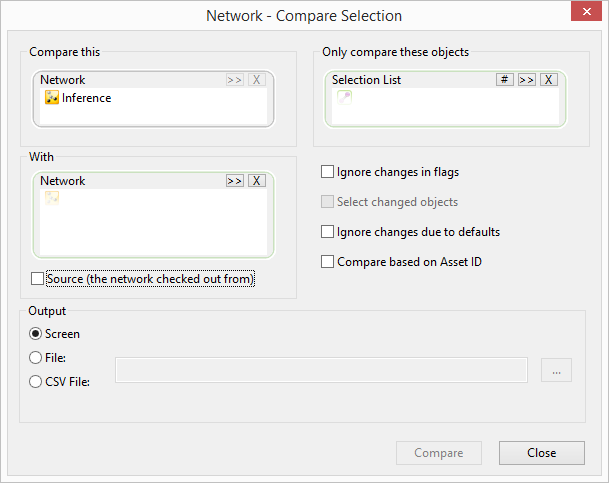609x483 pixels.
Task: Toggle Compare based on Asset ID
Action: pos(328,262)
